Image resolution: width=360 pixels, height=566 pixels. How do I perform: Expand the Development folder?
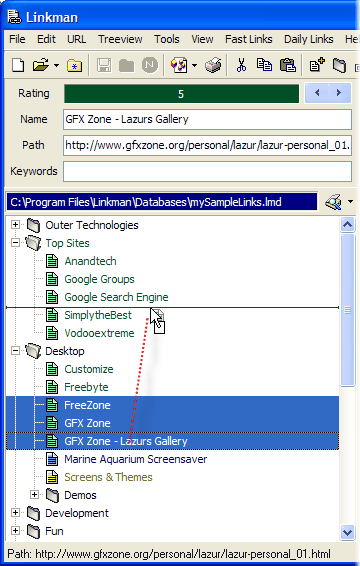tap(15, 513)
